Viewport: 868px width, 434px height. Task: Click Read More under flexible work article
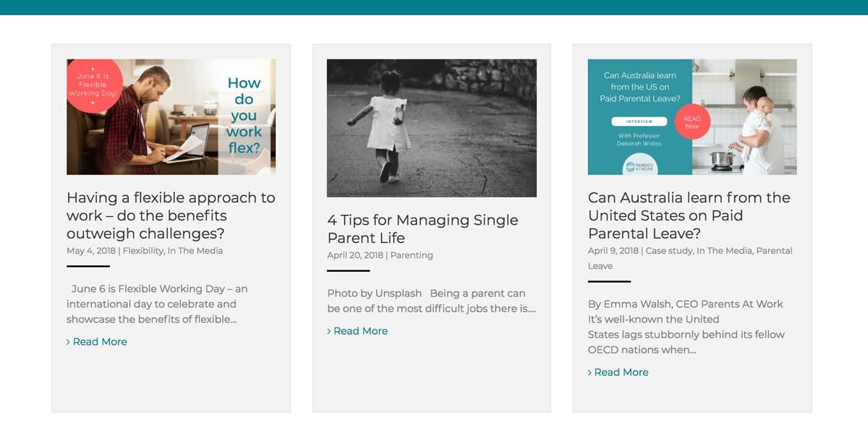click(97, 341)
